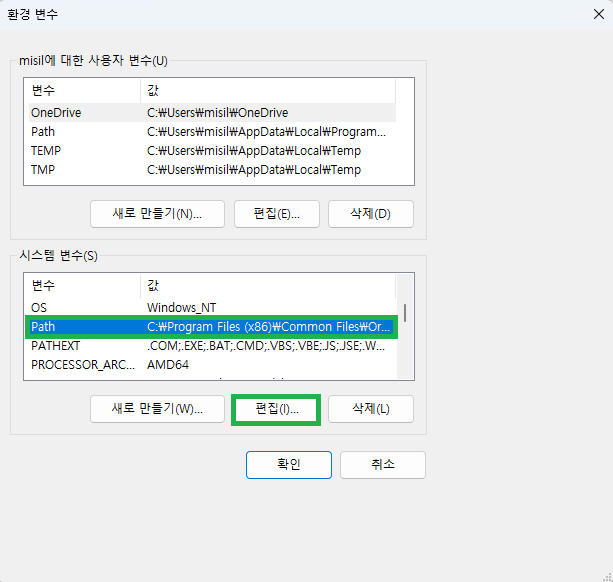
Task: Click system variables list scrollbar thumb
Action: [x=405, y=313]
